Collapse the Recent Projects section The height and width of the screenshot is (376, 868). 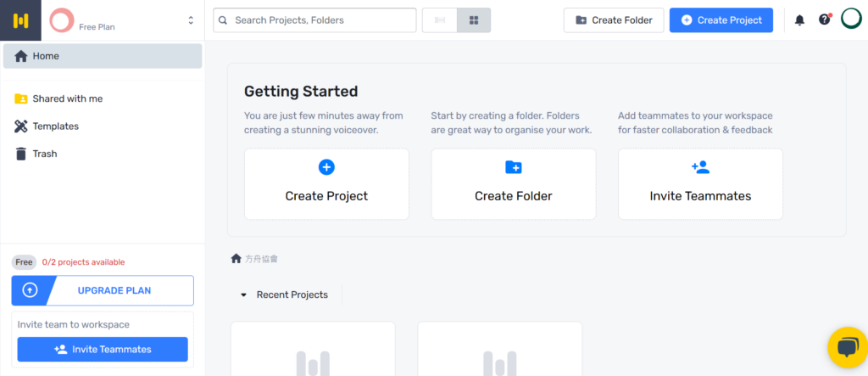[x=244, y=295]
